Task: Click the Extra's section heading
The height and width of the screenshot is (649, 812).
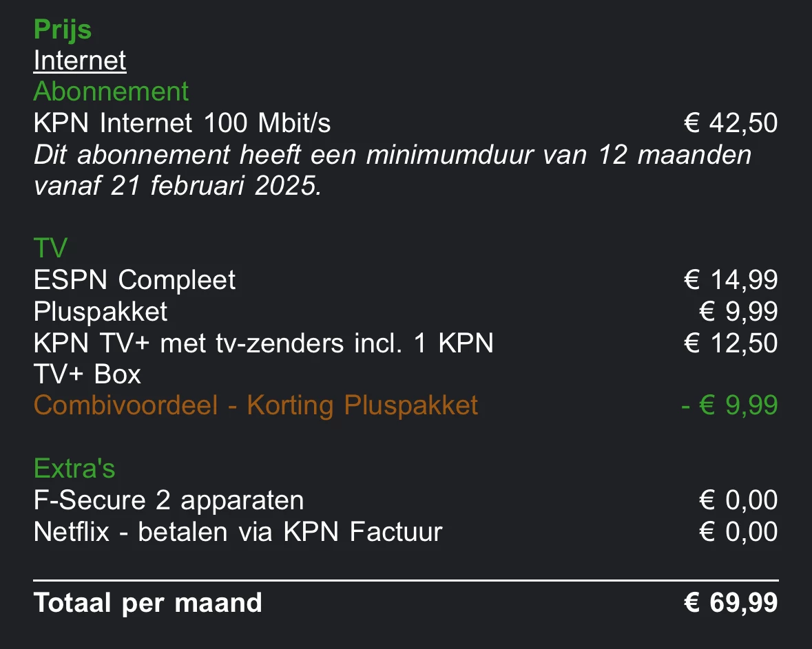Action: point(74,469)
